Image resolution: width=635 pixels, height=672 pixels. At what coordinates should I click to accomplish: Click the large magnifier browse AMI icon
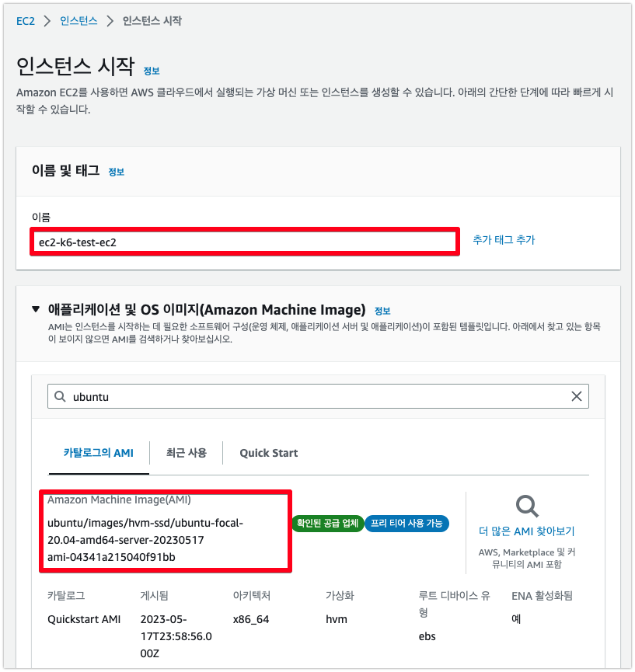[x=527, y=507]
